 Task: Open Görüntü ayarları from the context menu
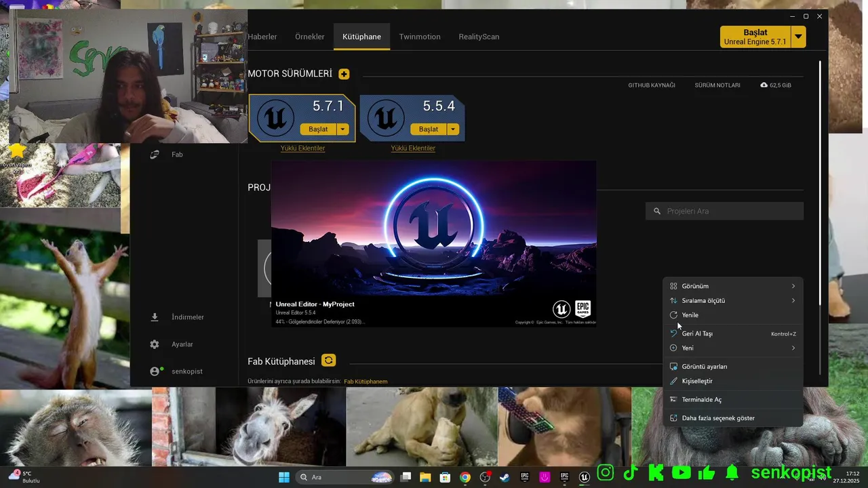tap(732, 367)
